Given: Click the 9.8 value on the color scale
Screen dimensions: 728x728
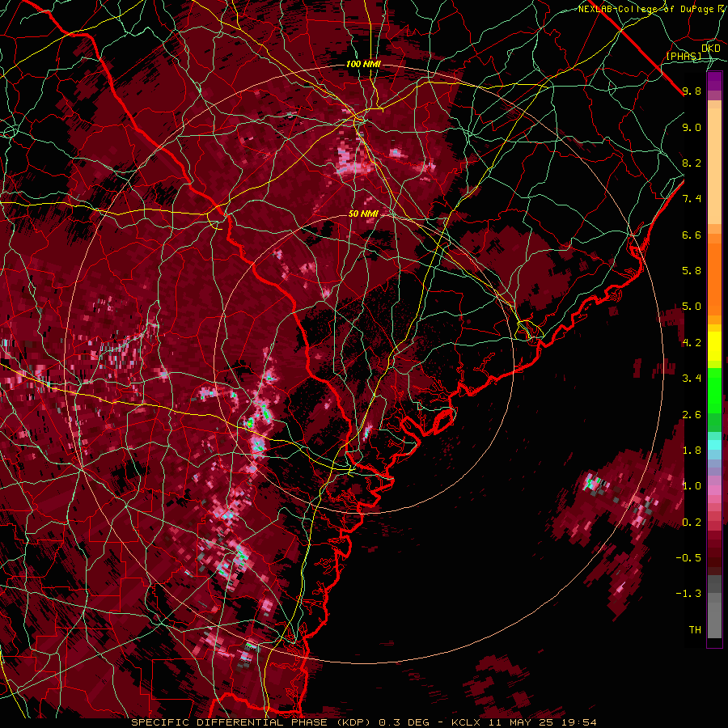Looking at the screenshot, I should click(x=692, y=91).
